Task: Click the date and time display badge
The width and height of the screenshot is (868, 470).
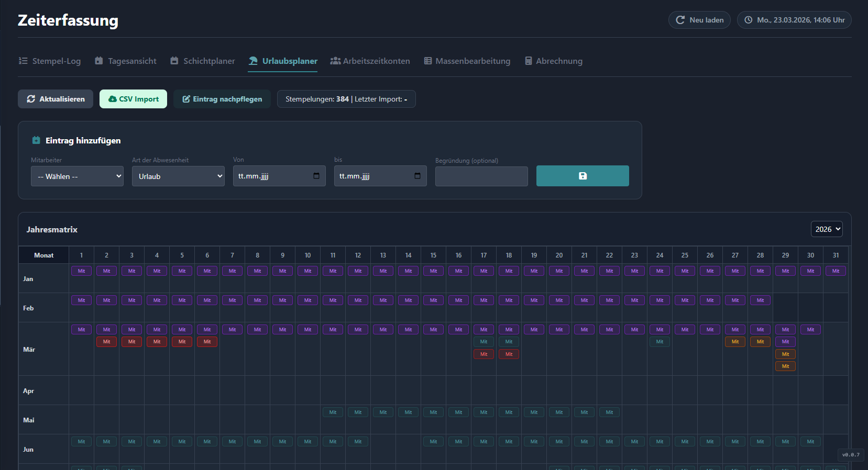Action: [794, 20]
